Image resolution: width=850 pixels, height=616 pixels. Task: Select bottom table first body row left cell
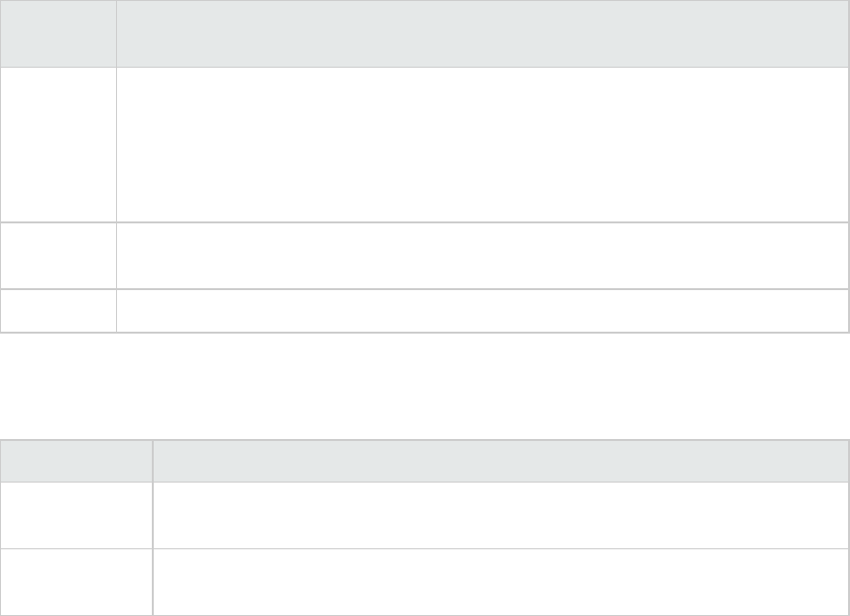76,515
